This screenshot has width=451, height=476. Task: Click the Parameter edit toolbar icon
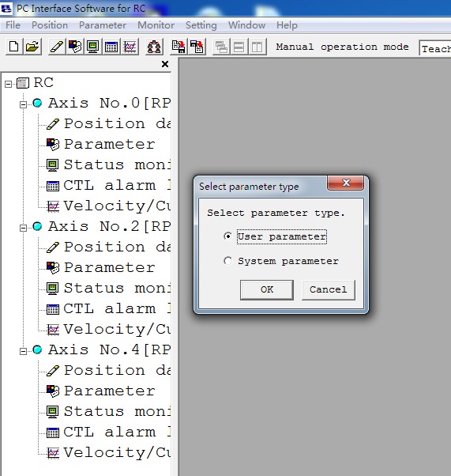(x=74, y=47)
